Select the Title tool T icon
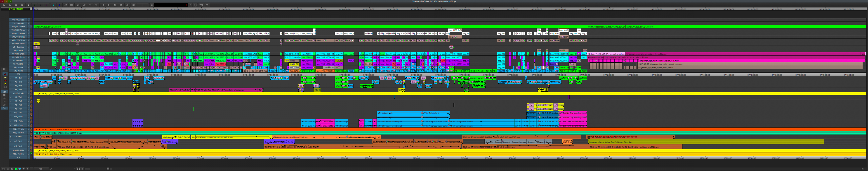868x171 pixels. tap(207, 5)
